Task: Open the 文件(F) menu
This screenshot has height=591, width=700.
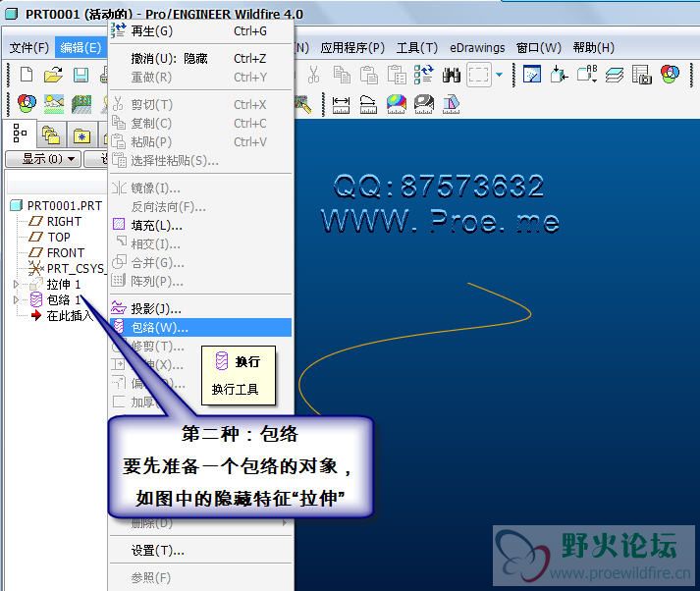Action: (x=29, y=47)
